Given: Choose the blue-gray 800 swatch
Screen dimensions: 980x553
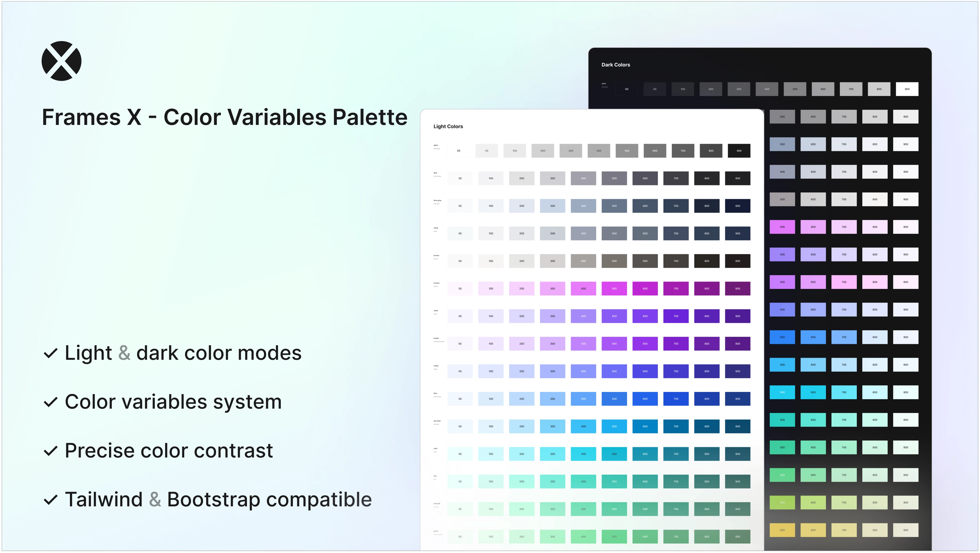Looking at the screenshot, I should (x=707, y=206).
